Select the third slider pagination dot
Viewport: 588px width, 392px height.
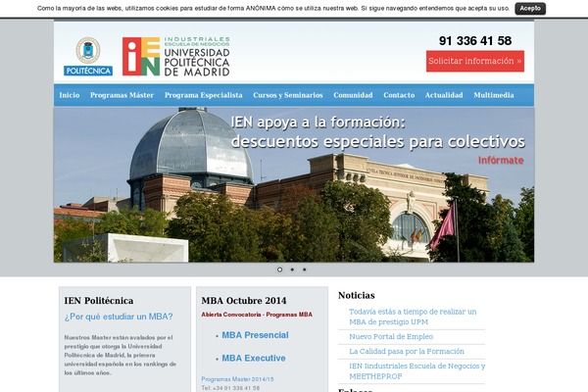click(305, 269)
